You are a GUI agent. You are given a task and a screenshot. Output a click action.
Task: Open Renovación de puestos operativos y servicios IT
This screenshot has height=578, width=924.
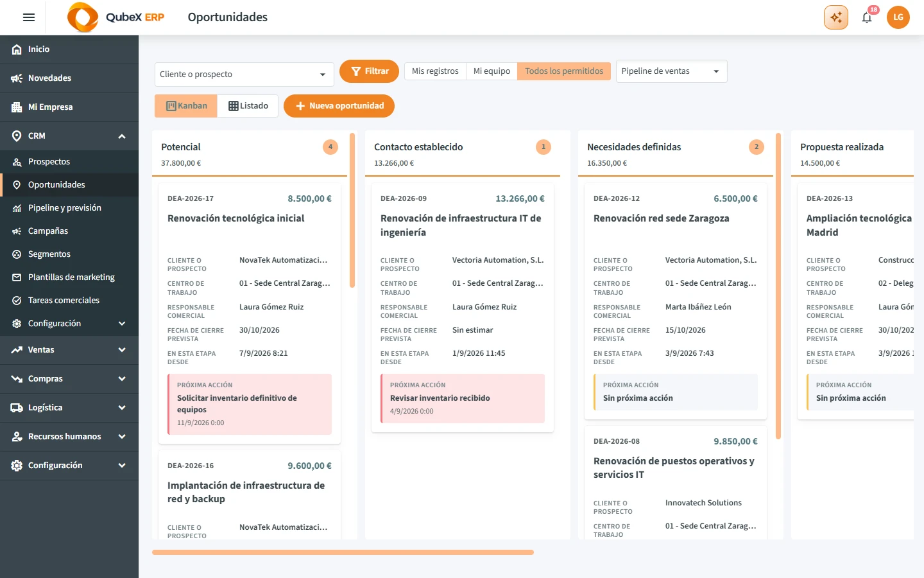click(x=674, y=468)
